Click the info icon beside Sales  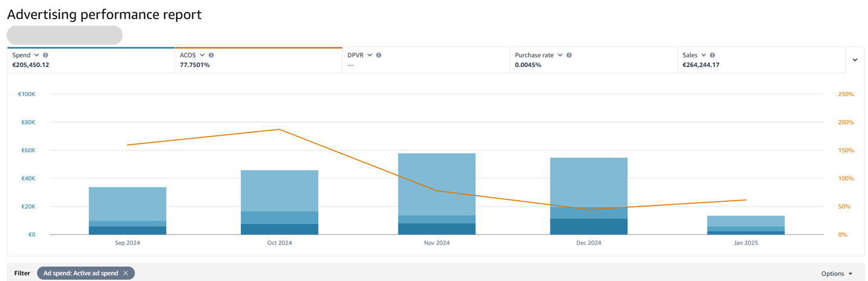712,55
